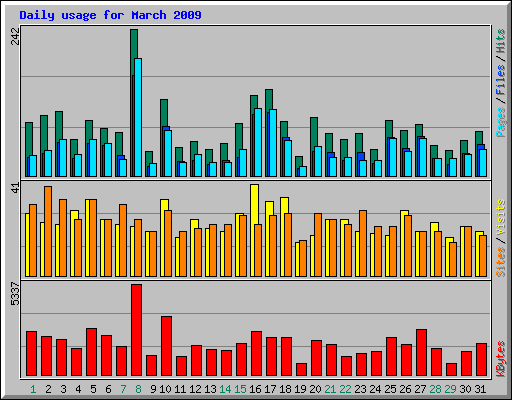Click day '11' on the x-axis
This screenshot has width=512, height=400.
tap(180, 389)
